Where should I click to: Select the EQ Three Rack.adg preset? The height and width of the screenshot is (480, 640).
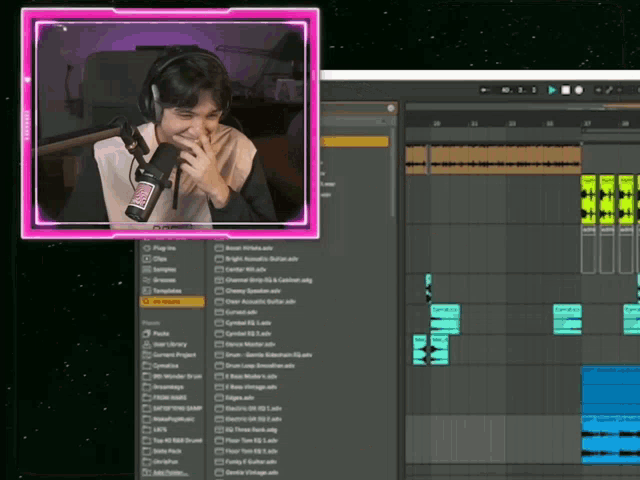click(247, 429)
